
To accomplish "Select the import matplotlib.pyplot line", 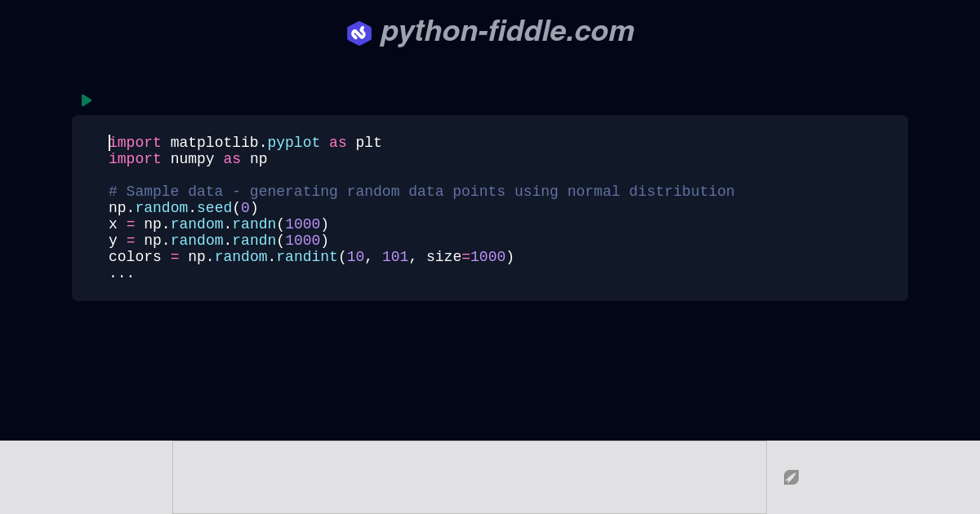I will tap(245, 143).
